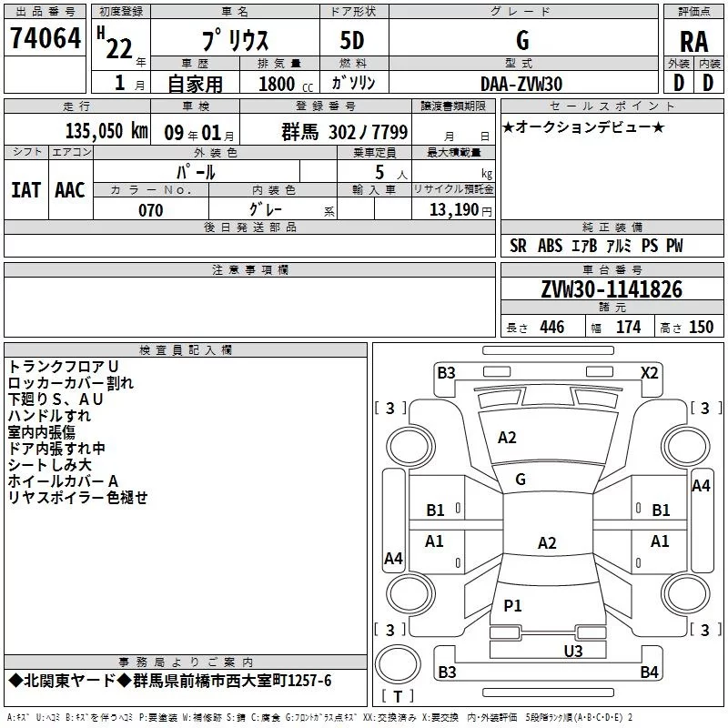Click the seating capacity 5人

pos(391,173)
